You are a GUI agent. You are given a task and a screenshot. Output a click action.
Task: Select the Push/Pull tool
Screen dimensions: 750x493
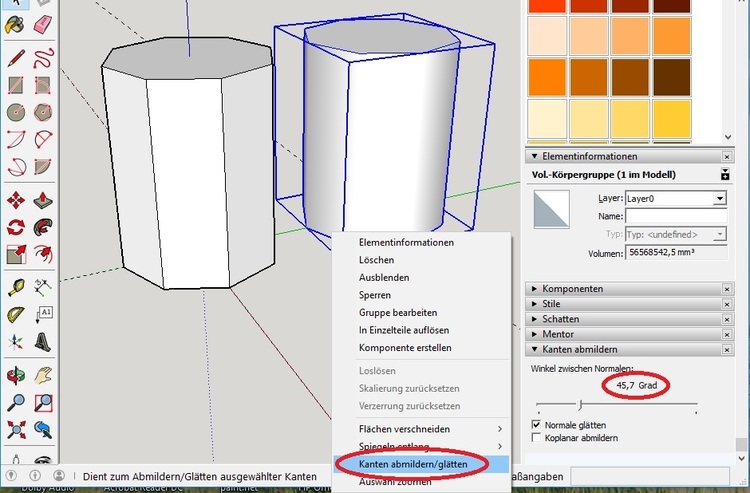click(43, 200)
